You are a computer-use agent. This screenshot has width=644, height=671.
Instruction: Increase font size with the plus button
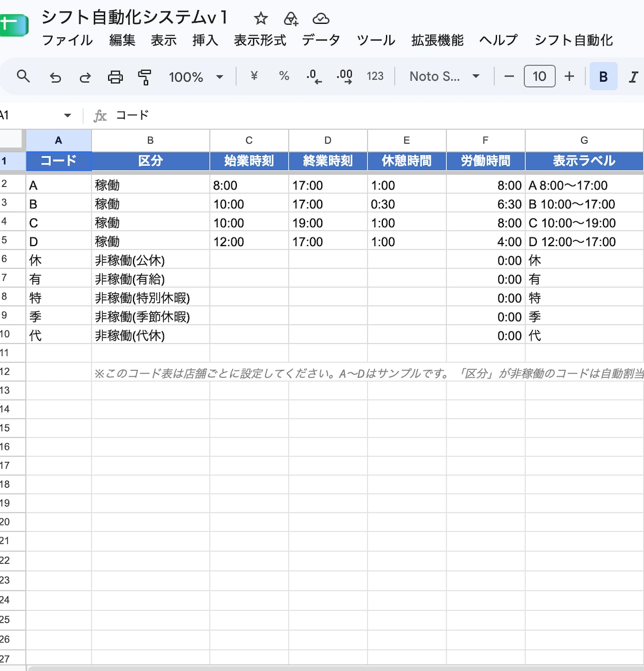pyautogui.click(x=569, y=76)
